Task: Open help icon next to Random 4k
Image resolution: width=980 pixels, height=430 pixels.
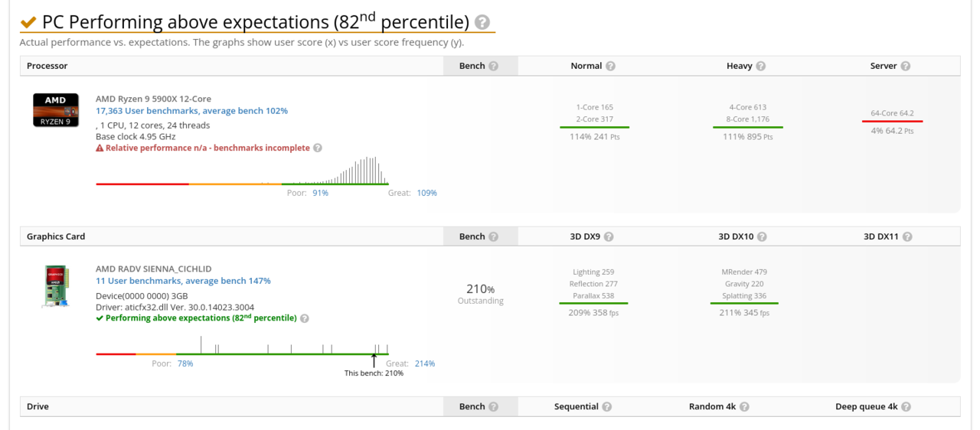Action: click(x=744, y=407)
